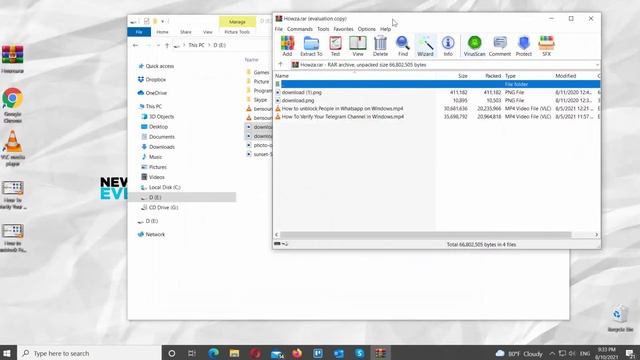Open the weather widget showing Cloudy

coord(519,353)
